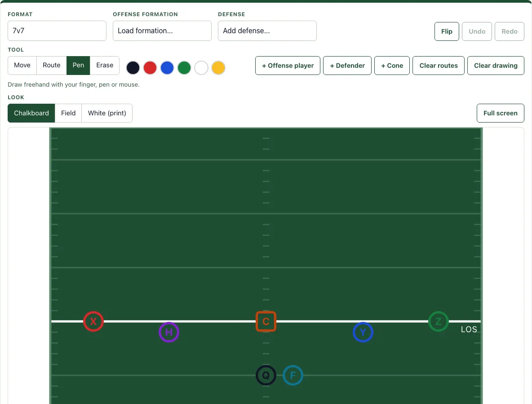
Task: Click the Undo button
Action: pyautogui.click(x=477, y=31)
